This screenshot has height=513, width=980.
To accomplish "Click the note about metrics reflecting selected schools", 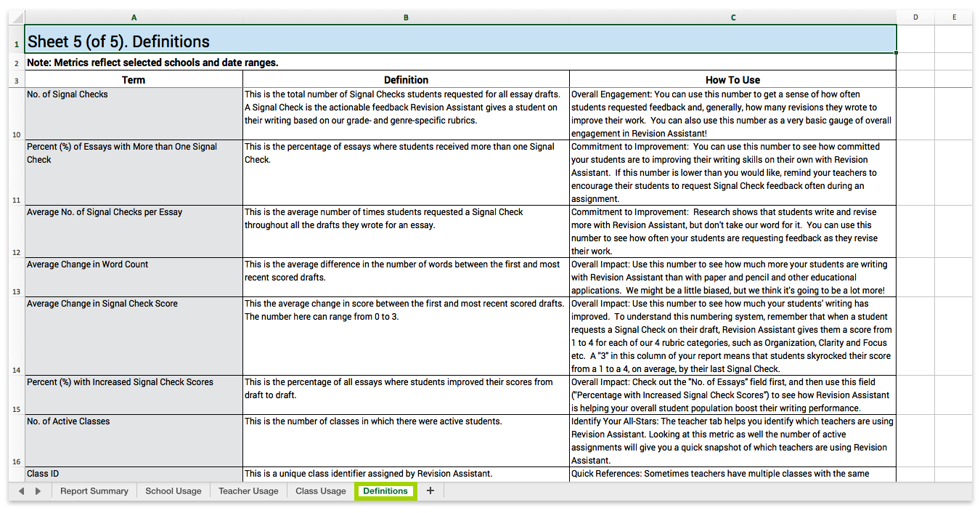I will (x=460, y=62).
